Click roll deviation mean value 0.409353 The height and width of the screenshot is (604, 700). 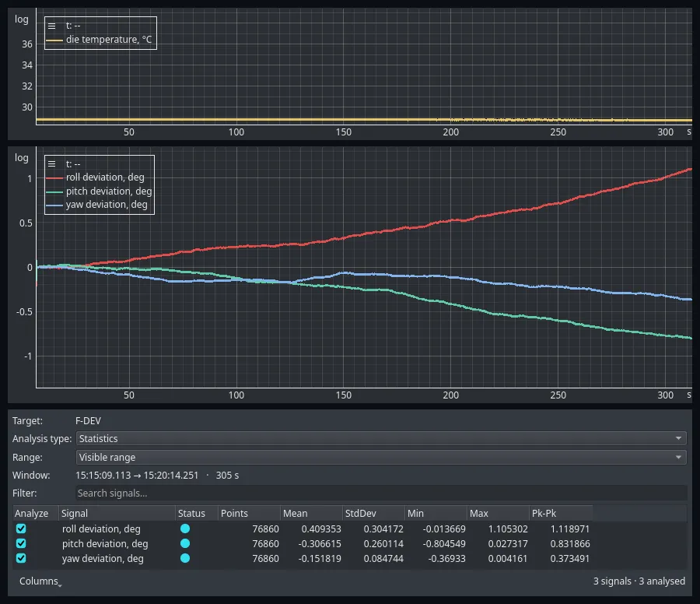point(321,529)
